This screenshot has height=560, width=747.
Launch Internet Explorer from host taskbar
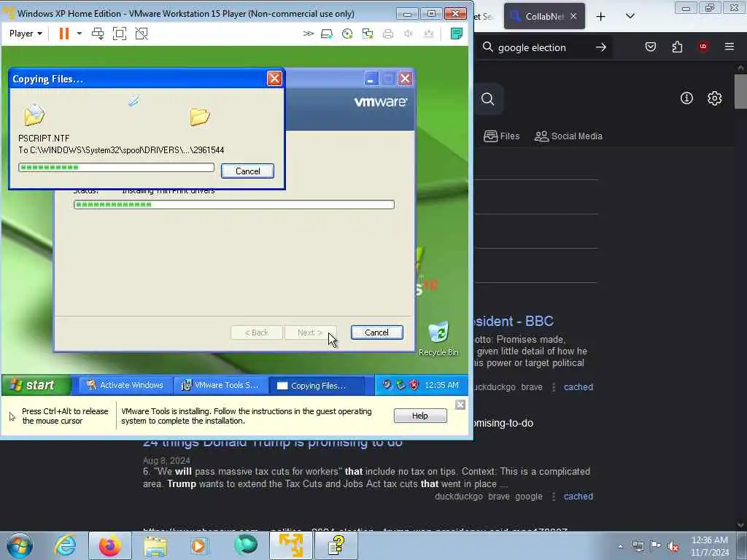pos(65,545)
